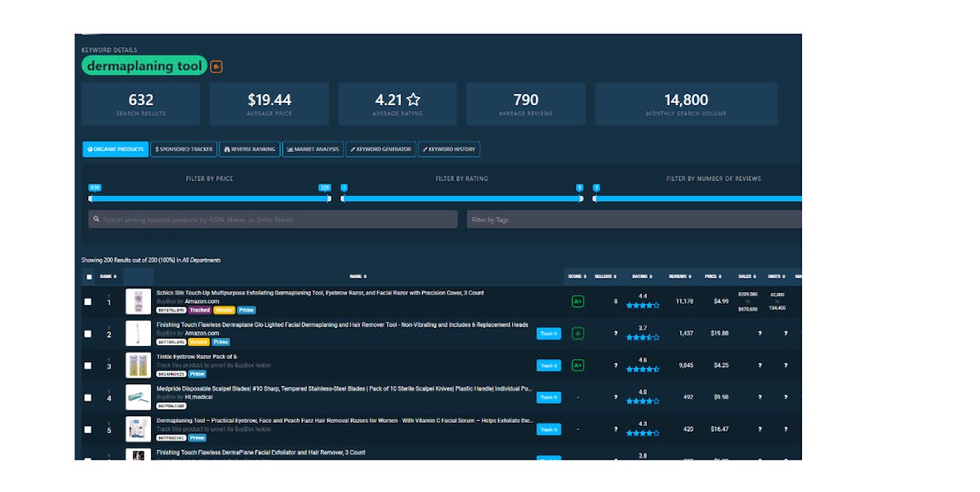Open the Sponsored Tracker tab

pyautogui.click(x=184, y=149)
